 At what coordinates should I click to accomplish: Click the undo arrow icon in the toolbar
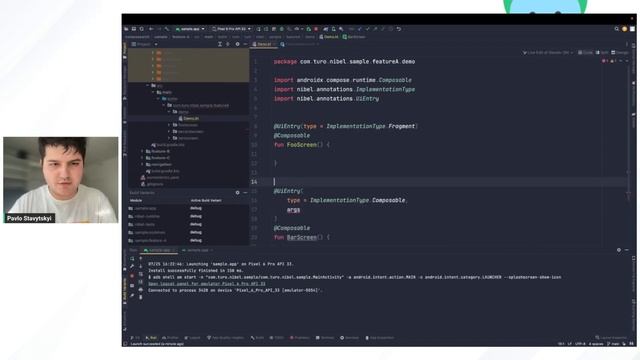click(x=399, y=29)
